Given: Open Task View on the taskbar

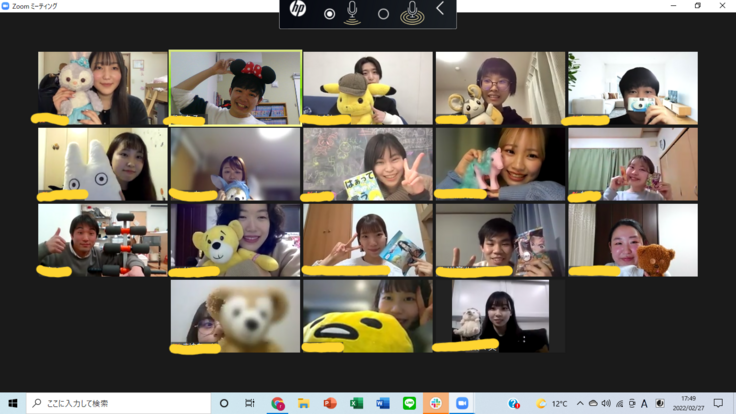Looking at the screenshot, I should (250, 403).
